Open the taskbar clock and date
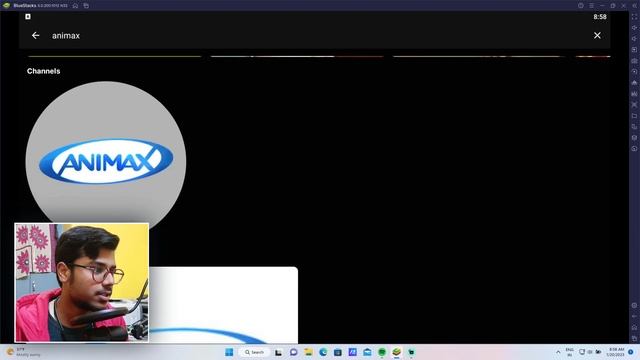The width and height of the screenshot is (640, 360). 616,352
